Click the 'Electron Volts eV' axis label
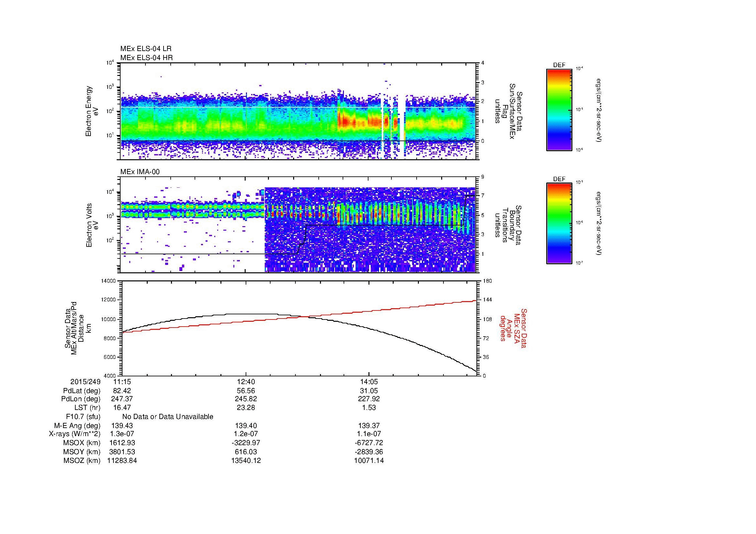Image resolution: width=756 pixels, height=534 pixels. coord(92,225)
